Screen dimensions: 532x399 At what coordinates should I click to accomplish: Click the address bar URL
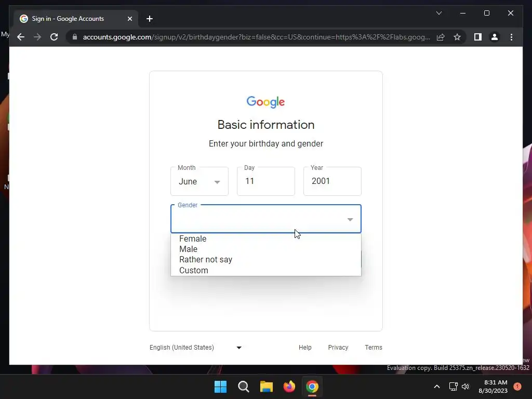256,37
